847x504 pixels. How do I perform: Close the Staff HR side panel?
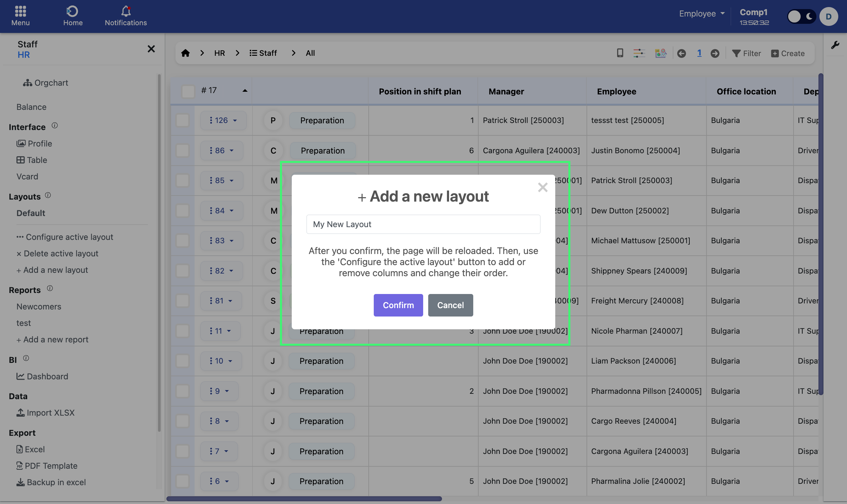(x=151, y=49)
